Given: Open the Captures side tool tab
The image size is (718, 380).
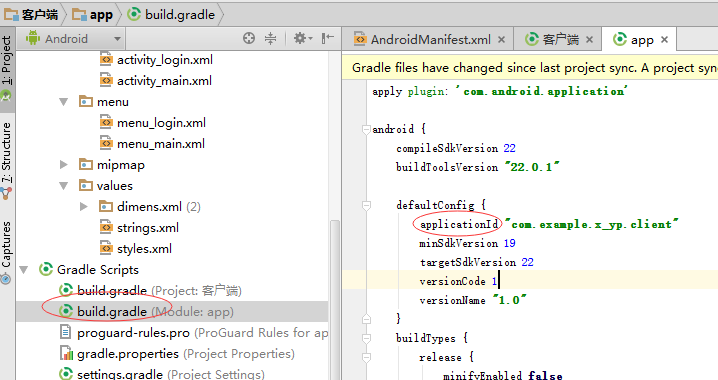Looking at the screenshot, I should 6,252.
